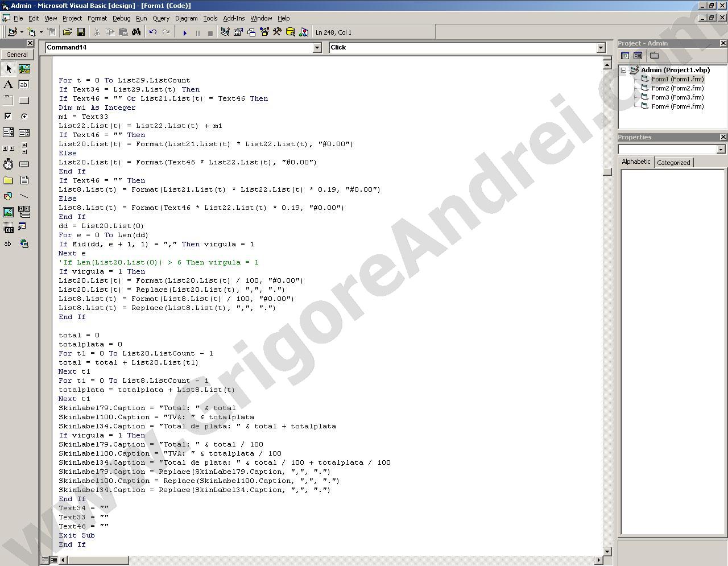Viewport: 728px width, 566px height.
Task: Open the Add Project dropdown arrow
Action: (x=22, y=32)
